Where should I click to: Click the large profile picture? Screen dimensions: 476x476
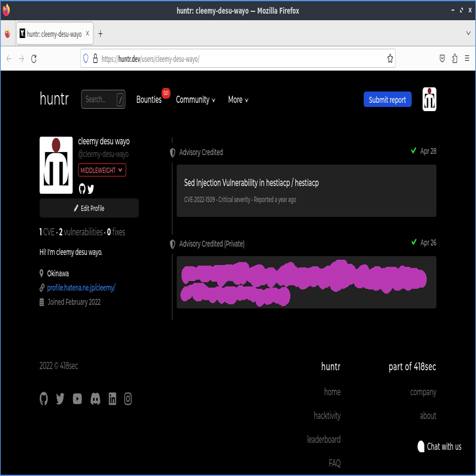[56, 165]
